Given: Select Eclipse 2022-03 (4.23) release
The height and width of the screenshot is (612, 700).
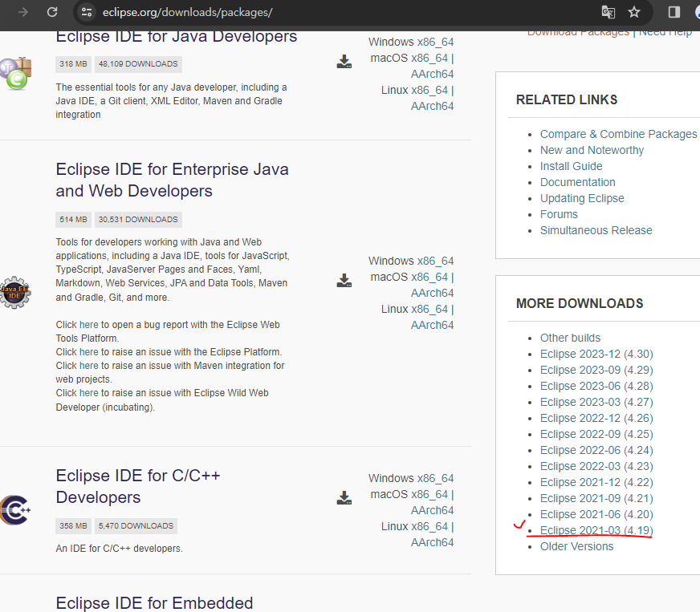Looking at the screenshot, I should [x=596, y=467].
